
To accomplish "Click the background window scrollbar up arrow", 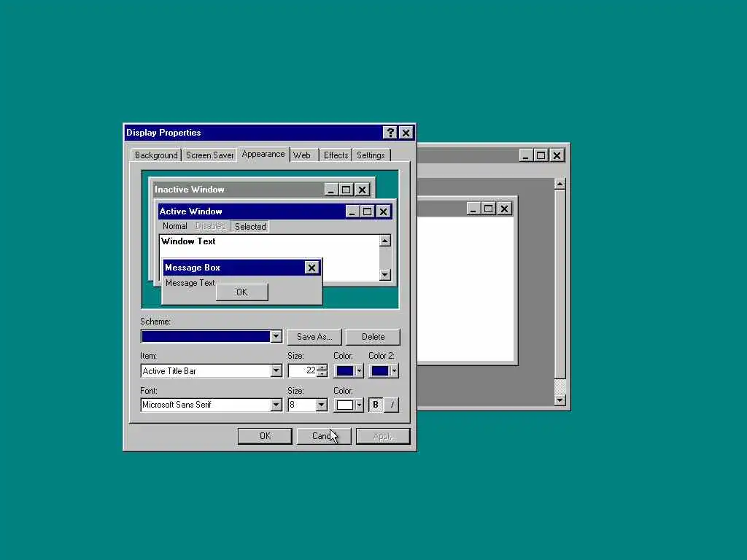I will coord(560,184).
